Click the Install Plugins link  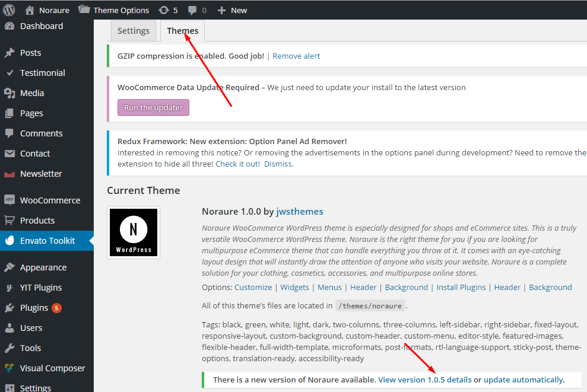pyautogui.click(x=461, y=287)
